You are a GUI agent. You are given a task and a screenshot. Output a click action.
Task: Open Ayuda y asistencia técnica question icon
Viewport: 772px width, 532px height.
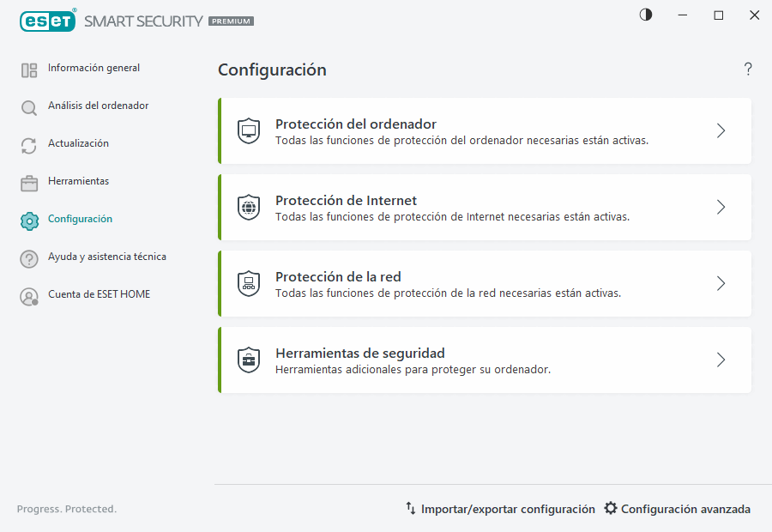pyautogui.click(x=28, y=257)
